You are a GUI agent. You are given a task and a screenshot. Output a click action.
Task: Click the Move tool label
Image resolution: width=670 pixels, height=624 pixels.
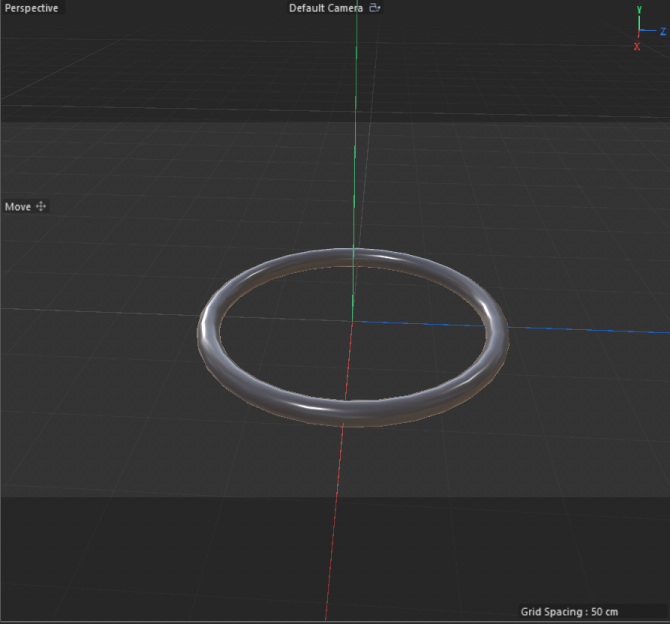coord(18,207)
